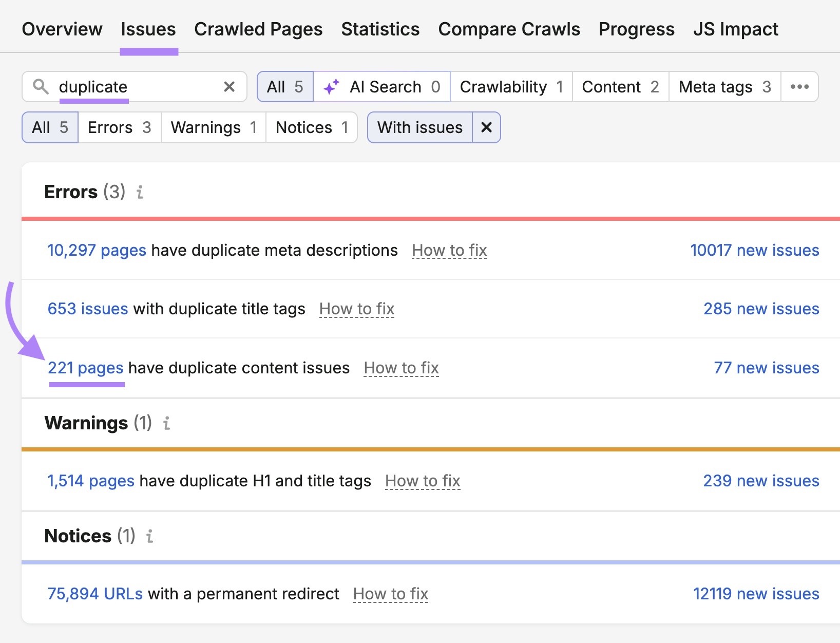View 285 new issues

761,309
